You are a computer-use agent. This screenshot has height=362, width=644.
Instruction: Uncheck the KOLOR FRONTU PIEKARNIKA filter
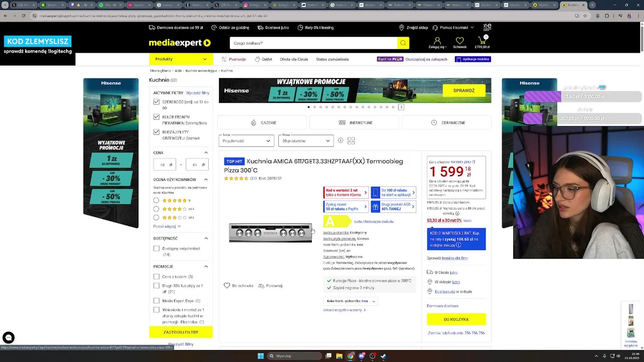[x=156, y=117]
